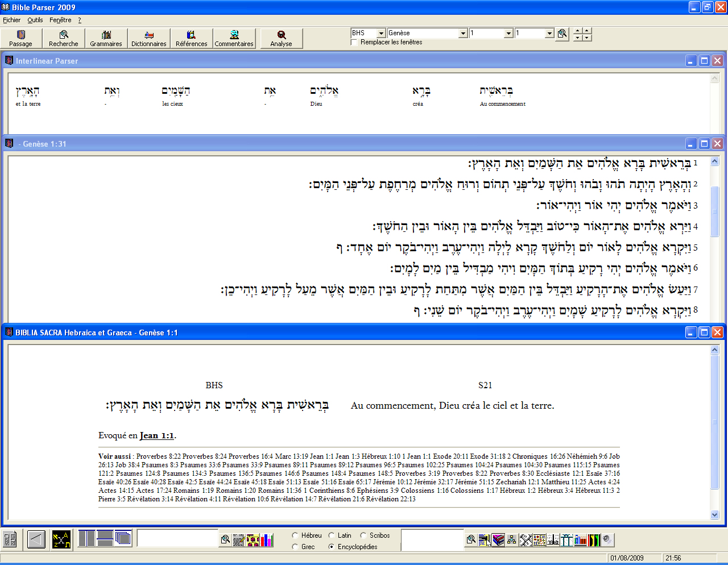Click the go-to-passage magnifier beside the verse selector
Viewport: 728px width, 565px height.
coord(562,34)
